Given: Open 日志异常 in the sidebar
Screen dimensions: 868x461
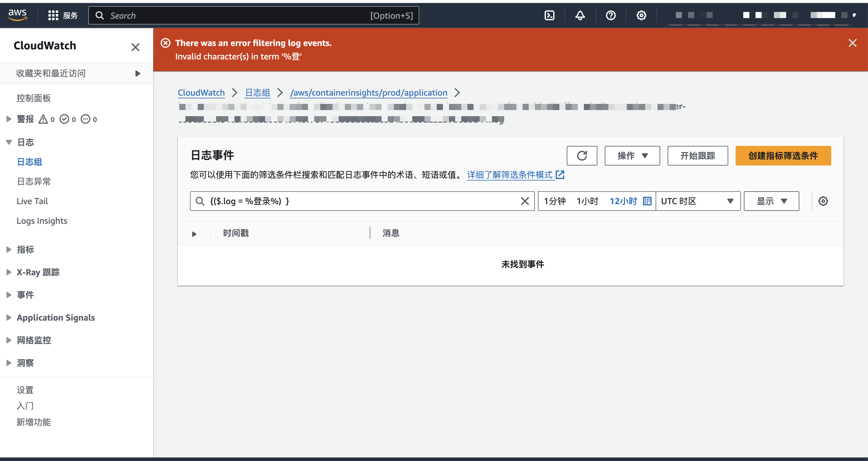Looking at the screenshot, I should (34, 181).
